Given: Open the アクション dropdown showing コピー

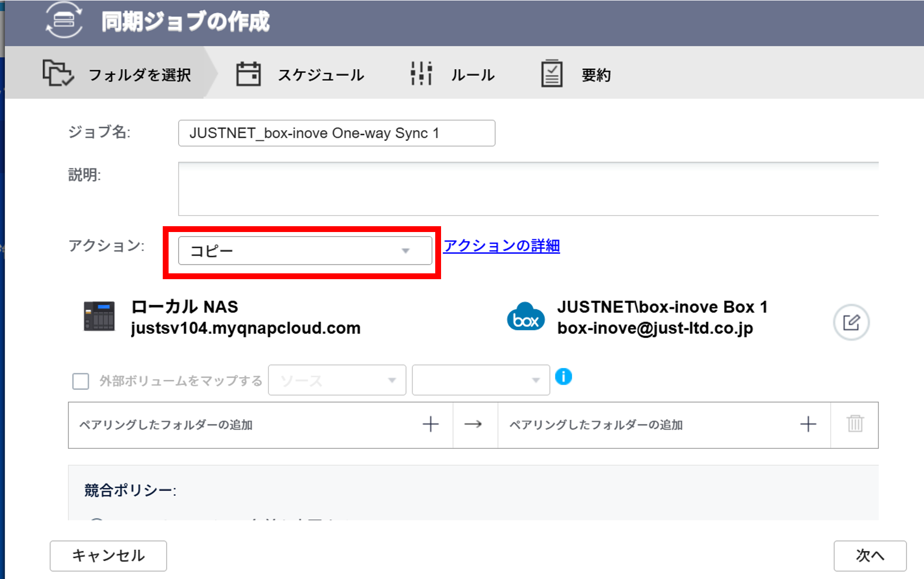Looking at the screenshot, I should [305, 251].
